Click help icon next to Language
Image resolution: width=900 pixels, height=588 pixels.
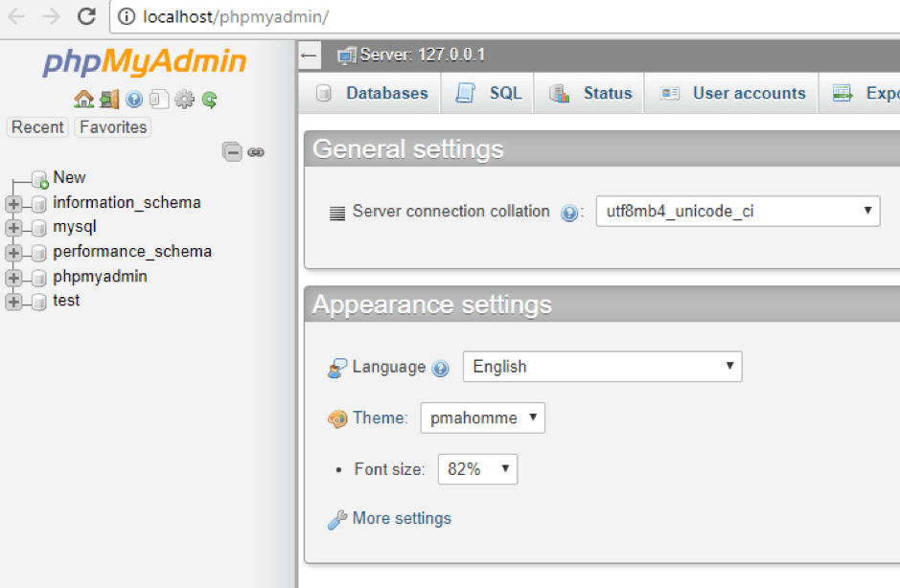(x=440, y=367)
